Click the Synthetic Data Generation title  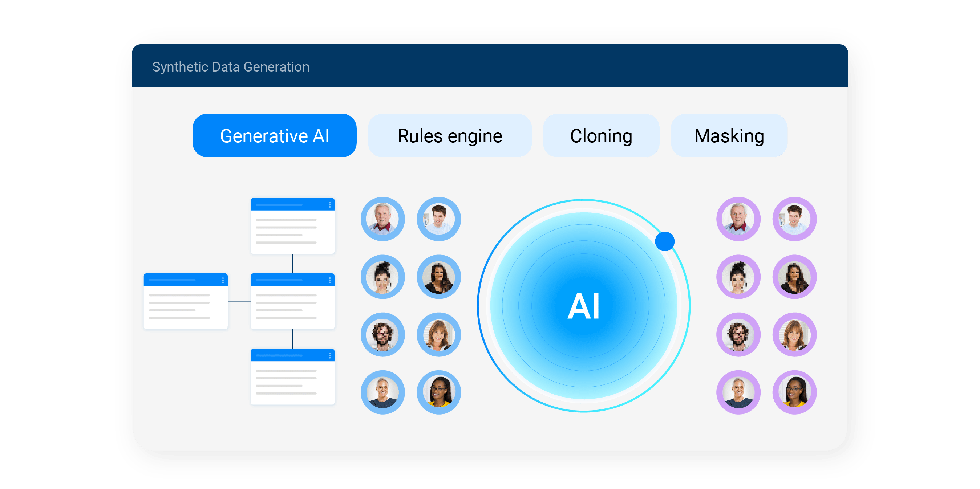231,67
